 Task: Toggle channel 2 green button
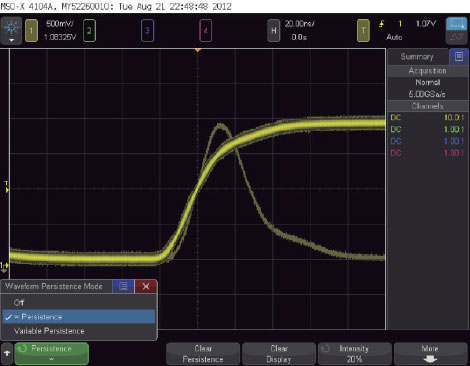tap(89, 31)
